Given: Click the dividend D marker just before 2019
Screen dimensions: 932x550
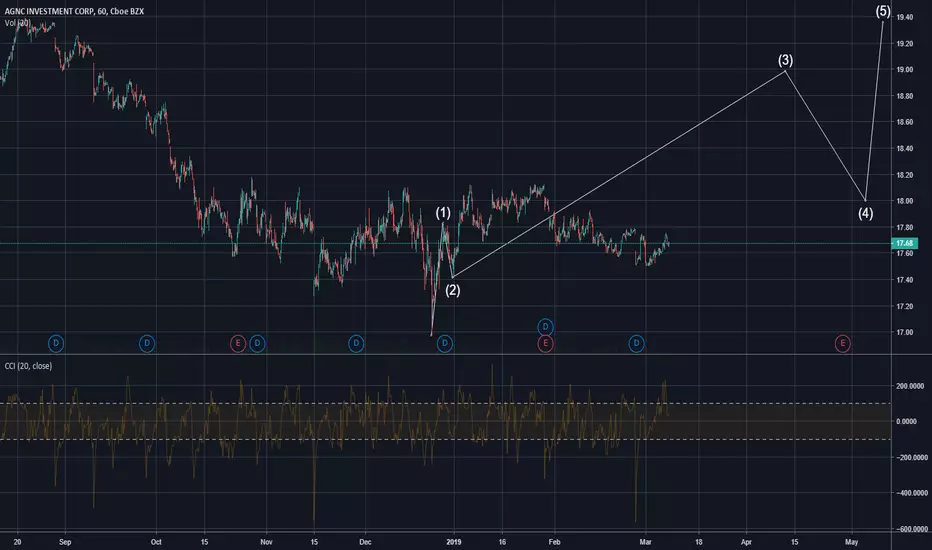Looking at the screenshot, I should tap(445, 343).
